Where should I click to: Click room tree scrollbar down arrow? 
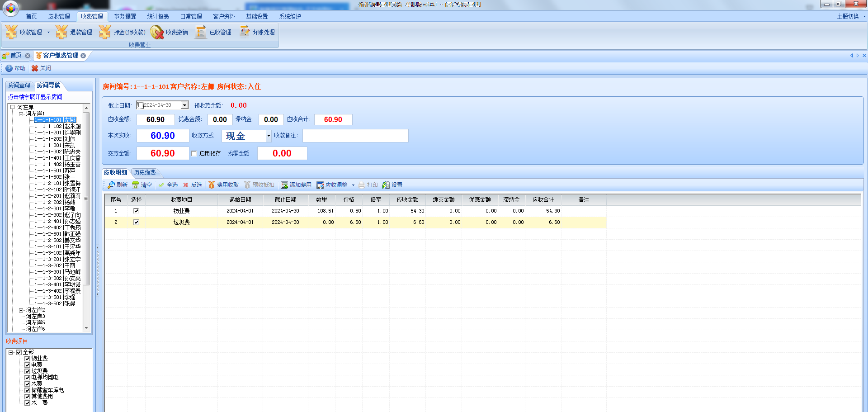click(x=86, y=328)
